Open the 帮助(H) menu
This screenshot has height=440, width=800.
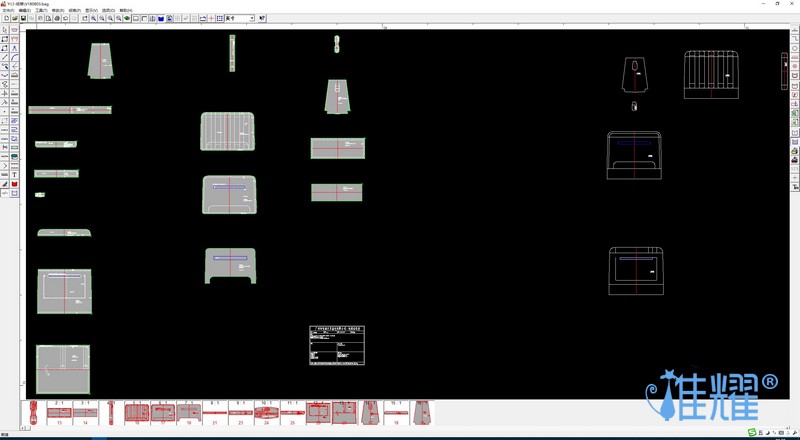coord(125,10)
